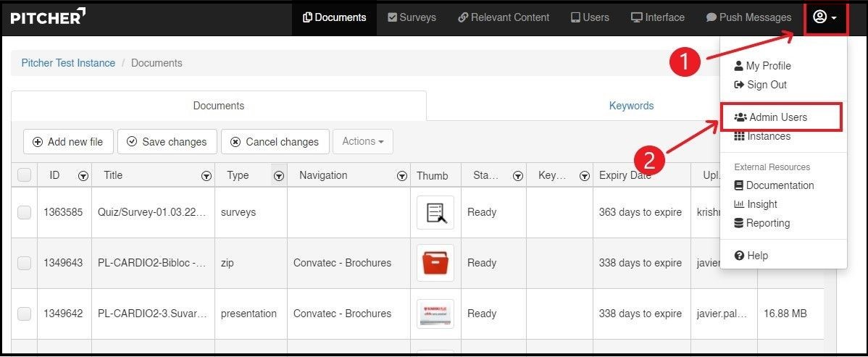Open the Surveys menu in navbar
Image resolution: width=868 pixels, height=357 pixels.
tap(412, 17)
